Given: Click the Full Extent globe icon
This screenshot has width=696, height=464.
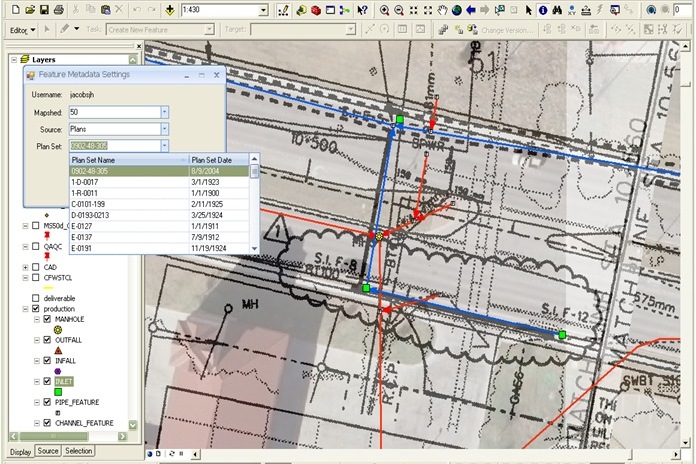Looking at the screenshot, I should pyautogui.click(x=456, y=10).
